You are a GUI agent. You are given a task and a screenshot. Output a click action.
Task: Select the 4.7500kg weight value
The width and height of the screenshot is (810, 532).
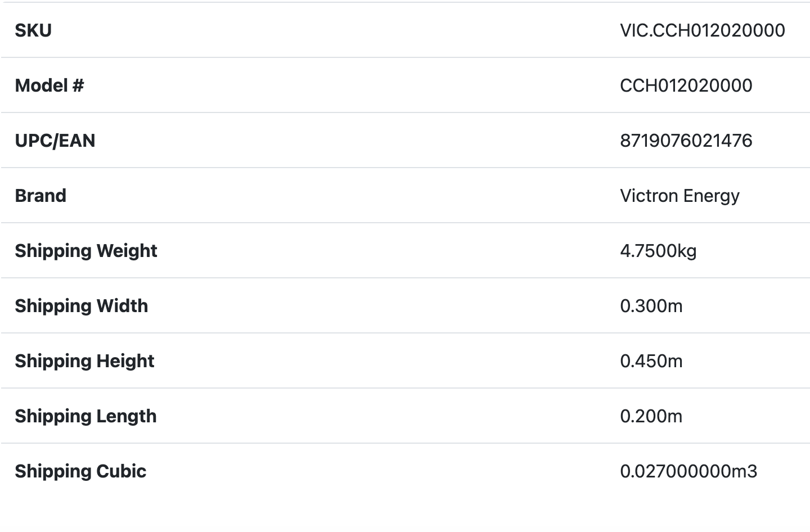(x=658, y=251)
